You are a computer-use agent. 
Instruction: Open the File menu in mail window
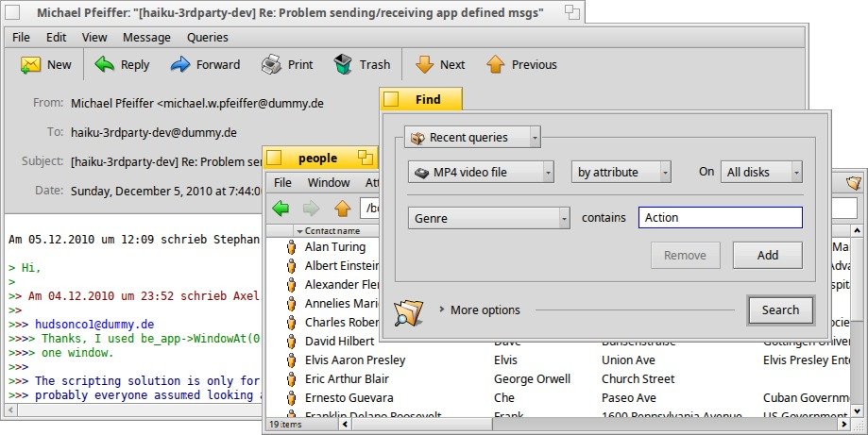pyautogui.click(x=21, y=37)
